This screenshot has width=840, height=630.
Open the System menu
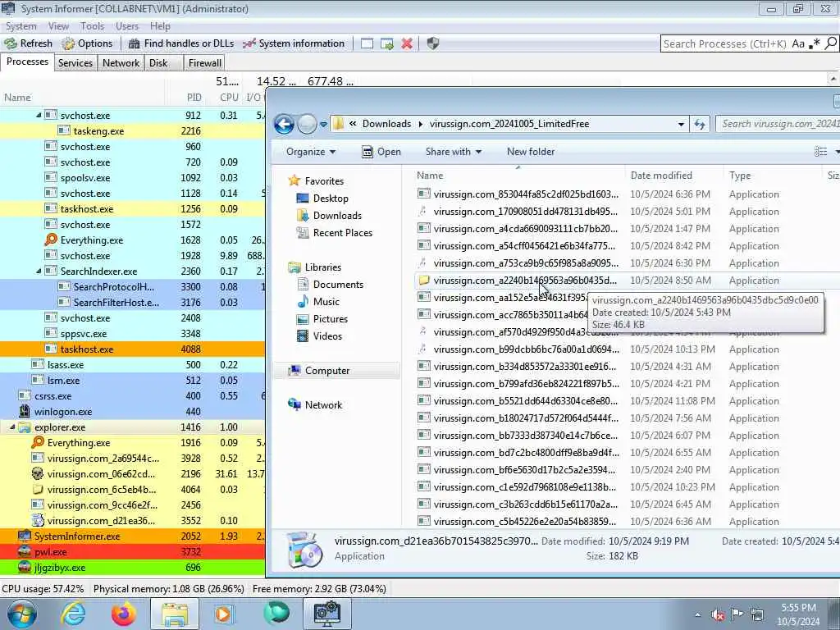pyautogui.click(x=21, y=25)
